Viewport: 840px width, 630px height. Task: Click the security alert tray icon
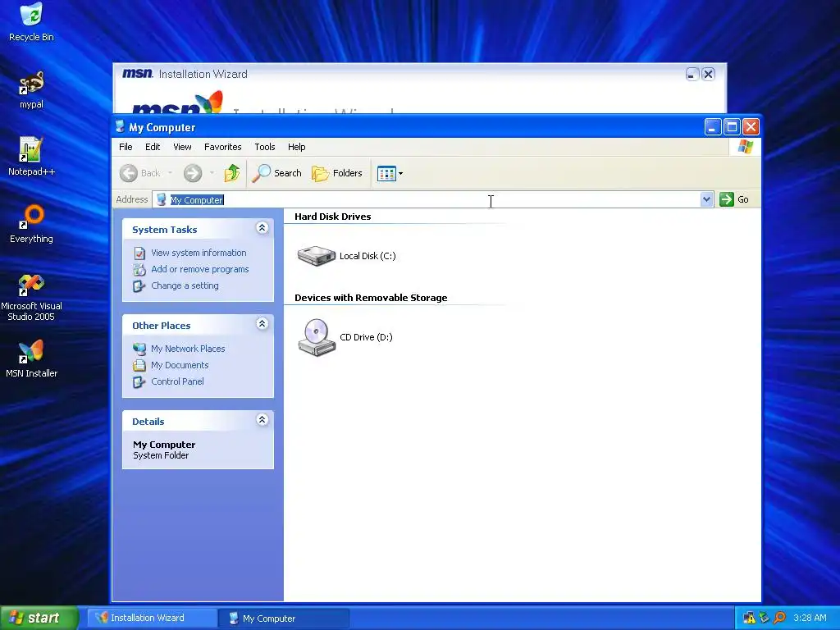[749, 619]
